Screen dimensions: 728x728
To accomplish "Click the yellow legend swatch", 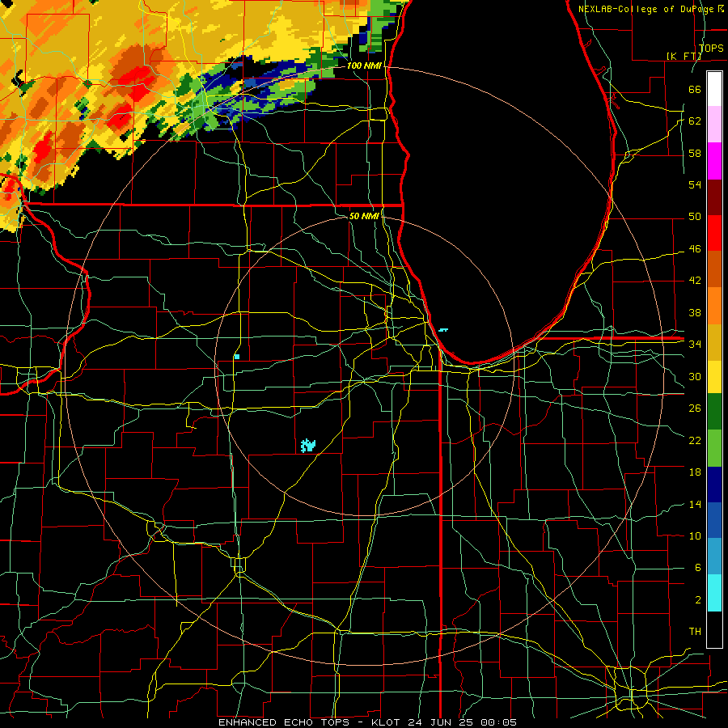I will click(x=714, y=377).
